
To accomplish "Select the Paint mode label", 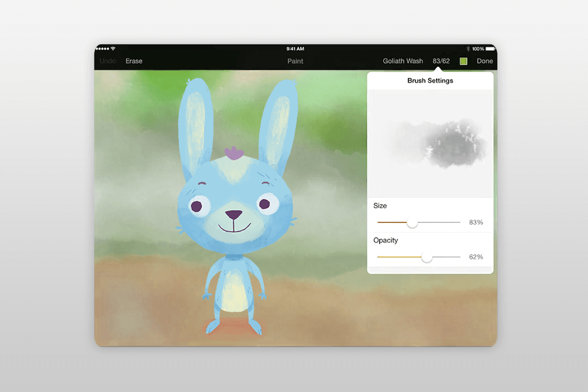I will [x=295, y=61].
